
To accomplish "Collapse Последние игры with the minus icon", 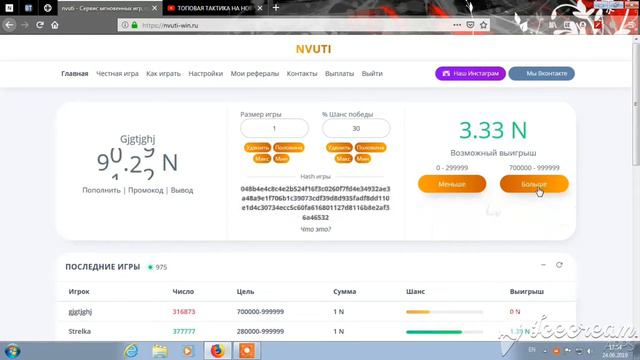I will tap(543, 265).
